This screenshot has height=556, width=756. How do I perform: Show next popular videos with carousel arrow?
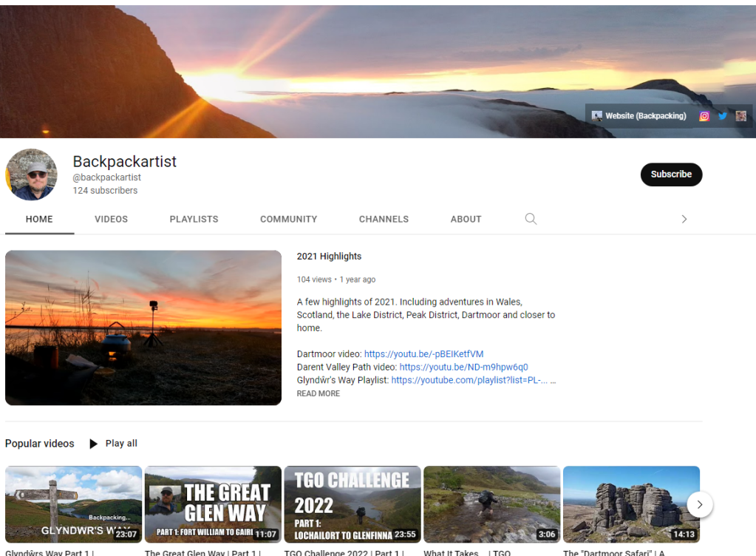(699, 505)
